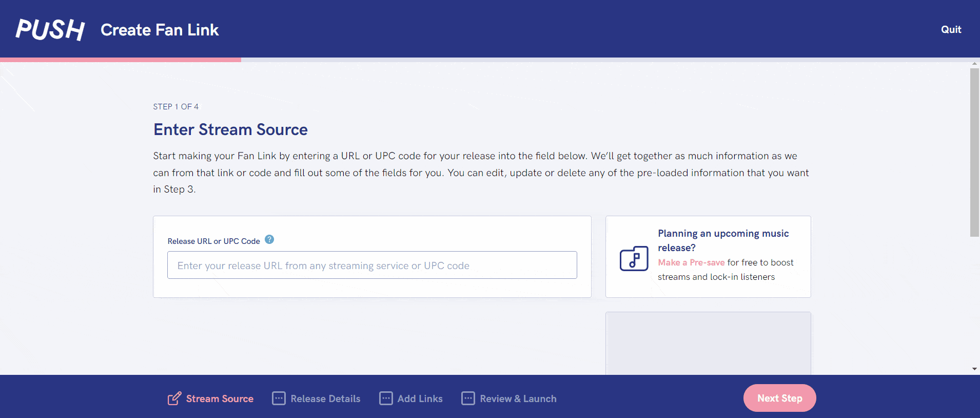Click the Create Fan Link title
980x418 pixels.
[160, 30]
